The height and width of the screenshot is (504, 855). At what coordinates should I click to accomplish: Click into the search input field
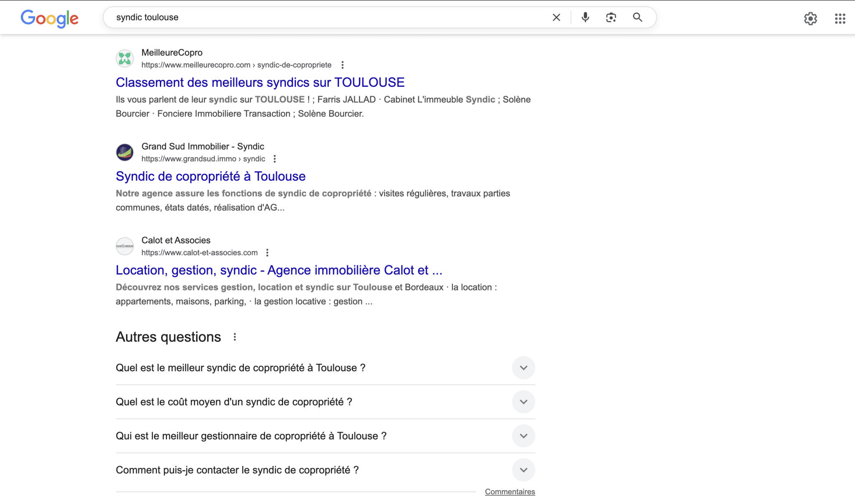[326, 18]
